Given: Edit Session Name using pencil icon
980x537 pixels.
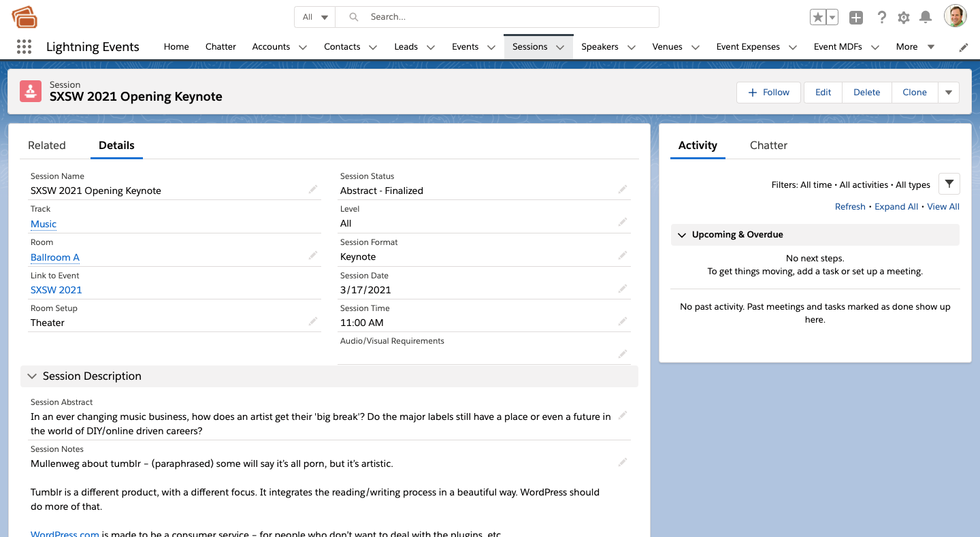Looking at the screenshot, I should tap(313, 189).
